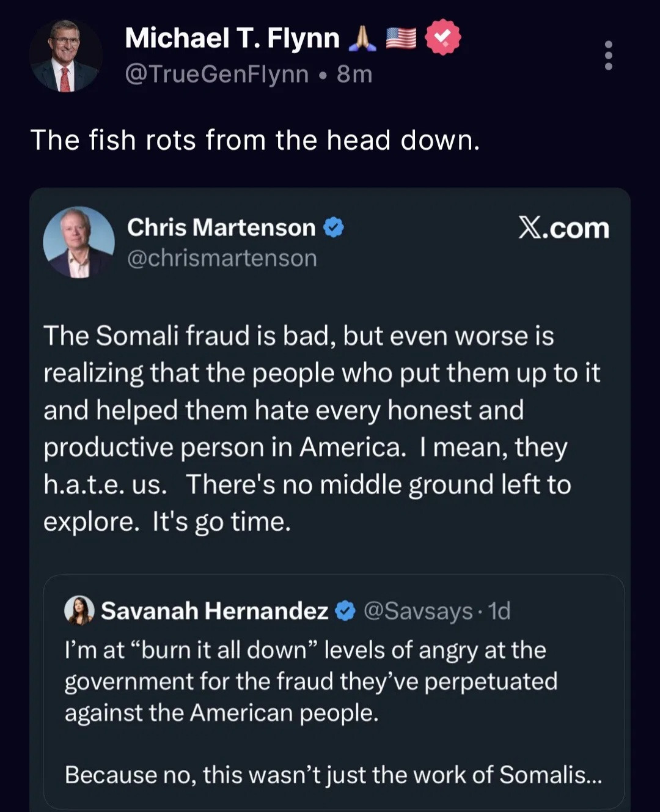Click the praying hands emoji
The height and width of the screenshot is (812, 660).
pos(362,38)
